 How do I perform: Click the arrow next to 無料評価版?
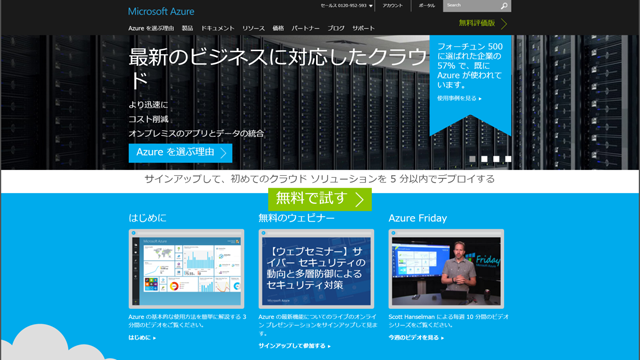[x=504, y=24]
